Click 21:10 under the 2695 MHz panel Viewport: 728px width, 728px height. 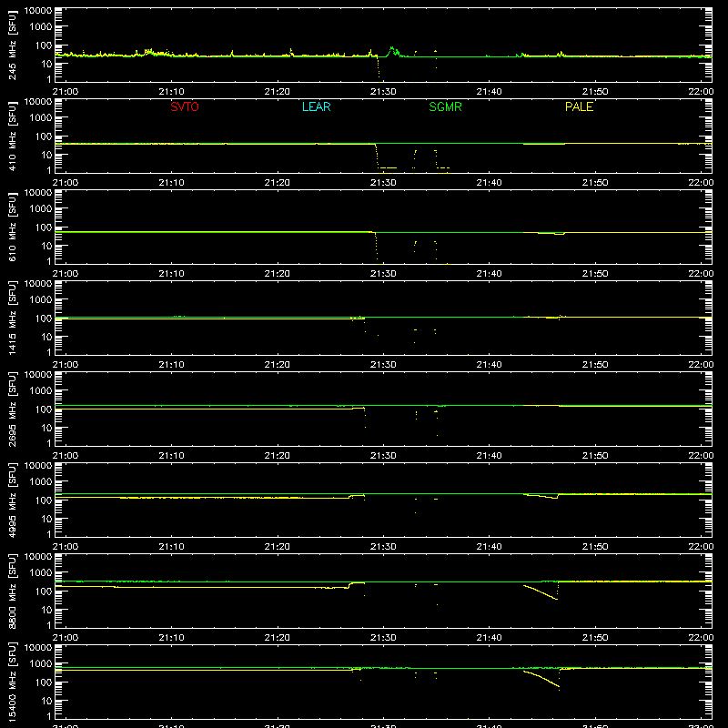pos(171,456)
